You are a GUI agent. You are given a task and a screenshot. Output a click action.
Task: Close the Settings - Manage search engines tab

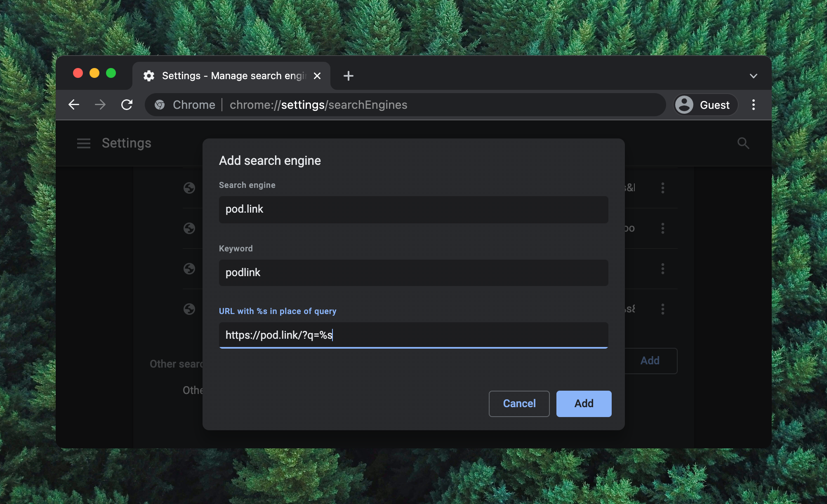317,76
